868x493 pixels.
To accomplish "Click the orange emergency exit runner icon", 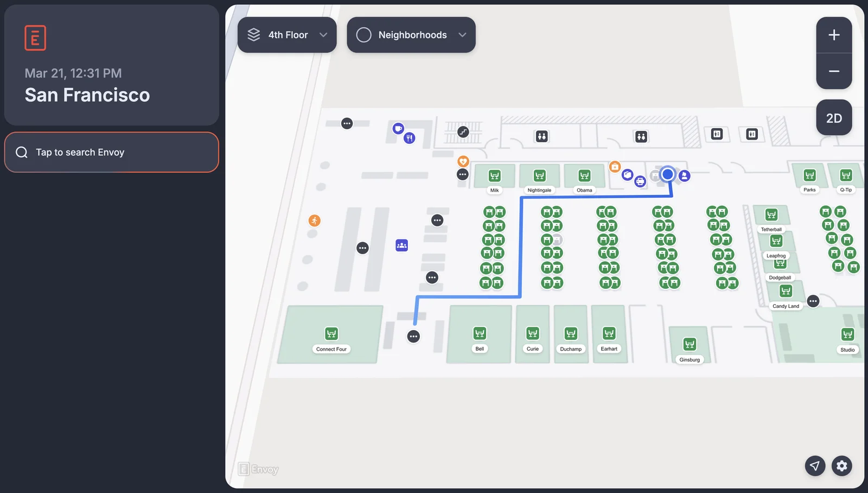I will [x=315, y=220].
